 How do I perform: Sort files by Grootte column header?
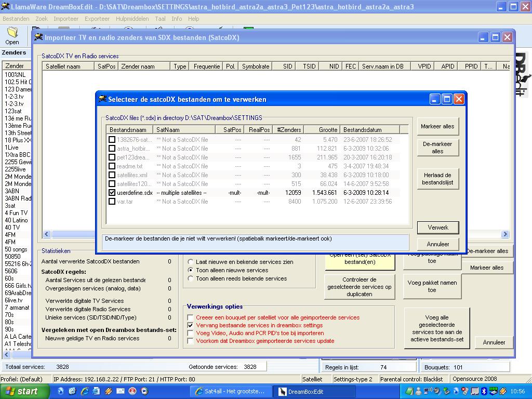[x=322, y=129]
